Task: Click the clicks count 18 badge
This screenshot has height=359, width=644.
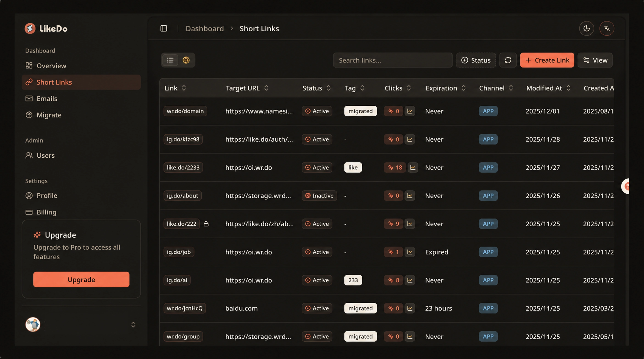Action: tap(395, 167)
